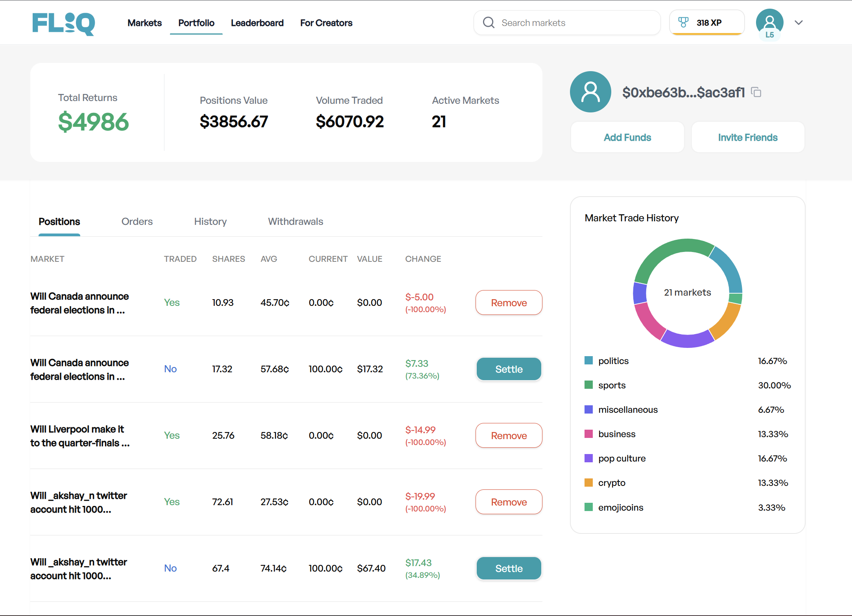Copy the wallet address icon

click(x=756, y=92)
